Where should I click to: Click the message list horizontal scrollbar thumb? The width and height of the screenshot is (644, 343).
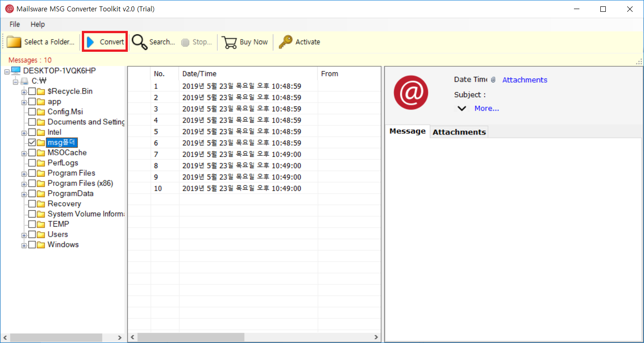tap(191, 338)
